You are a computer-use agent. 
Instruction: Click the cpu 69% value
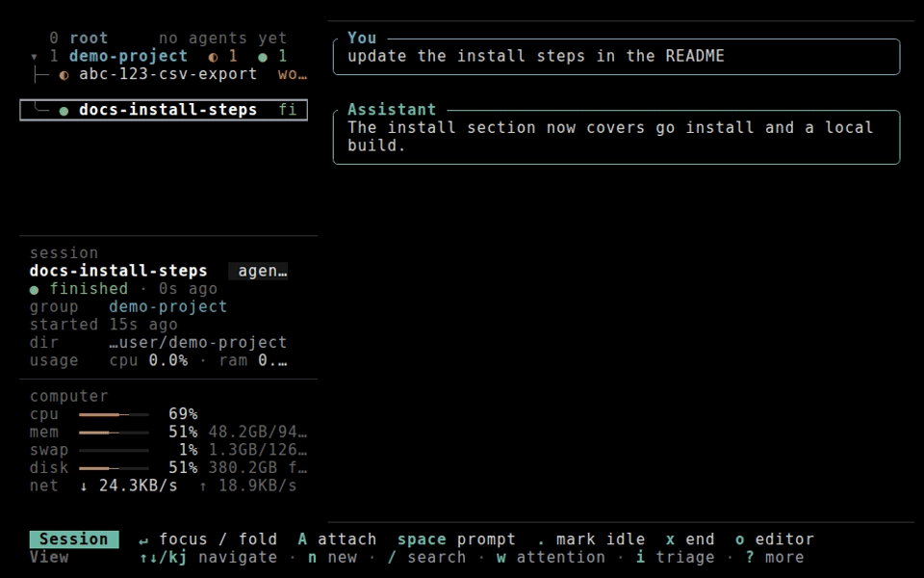[x=183, y=414]
